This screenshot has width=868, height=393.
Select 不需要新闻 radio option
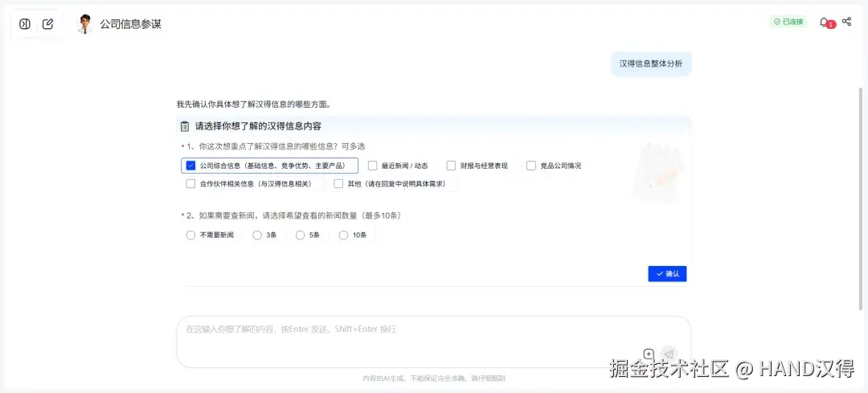(x=191, y=235)
